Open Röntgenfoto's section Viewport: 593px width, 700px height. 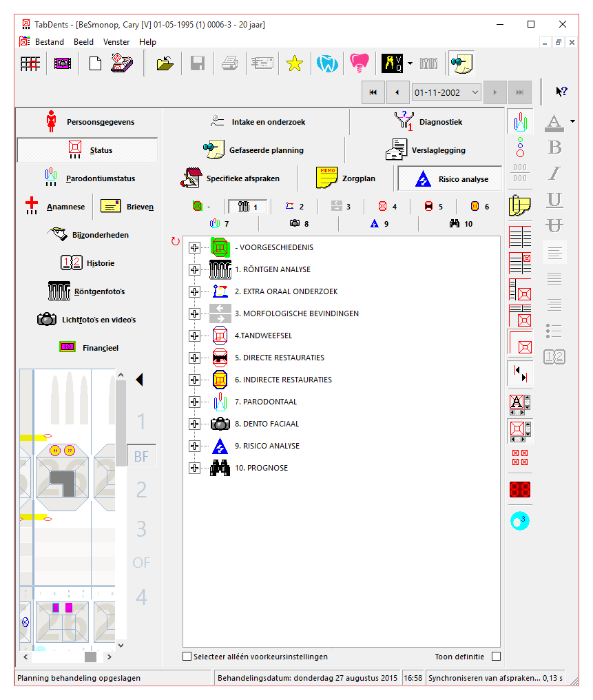pos(87,291)
